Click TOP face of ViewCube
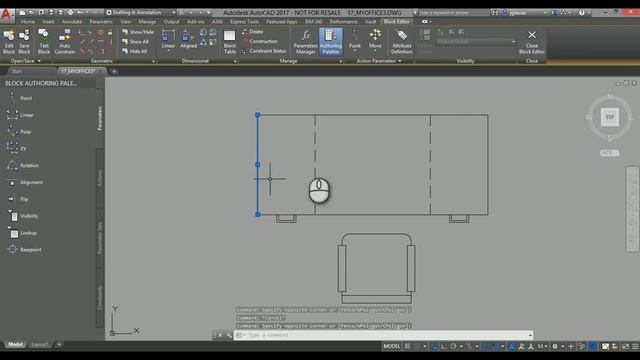 (610, 117)
